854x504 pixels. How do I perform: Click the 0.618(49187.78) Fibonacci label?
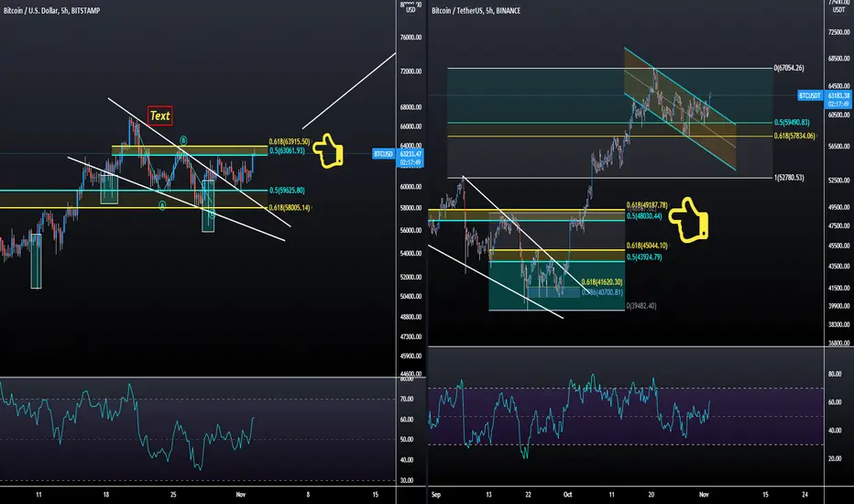point(647,205)
